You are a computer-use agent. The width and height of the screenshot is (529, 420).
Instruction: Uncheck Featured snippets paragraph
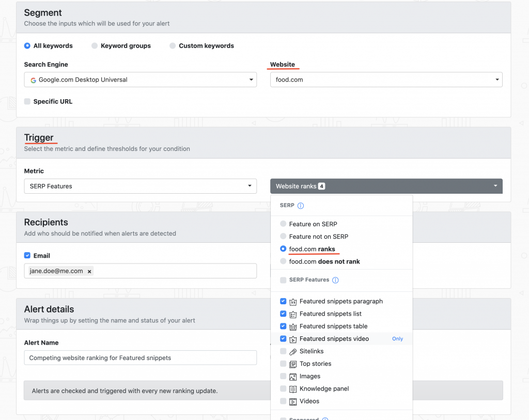[283, 301]
